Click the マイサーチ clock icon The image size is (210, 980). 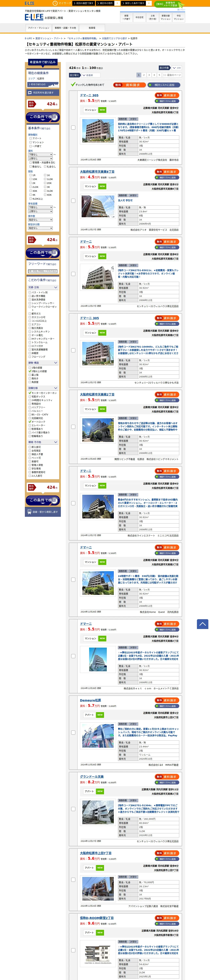click(55, 3)
